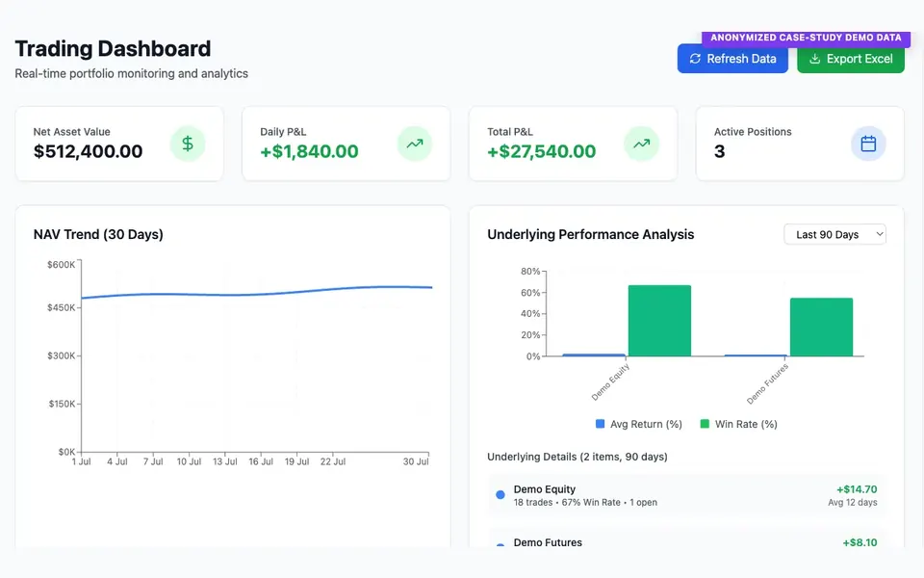The height and width of the screenshot is (578, 924).
Task: Click the $600K axis label
Action: point(62,265)
